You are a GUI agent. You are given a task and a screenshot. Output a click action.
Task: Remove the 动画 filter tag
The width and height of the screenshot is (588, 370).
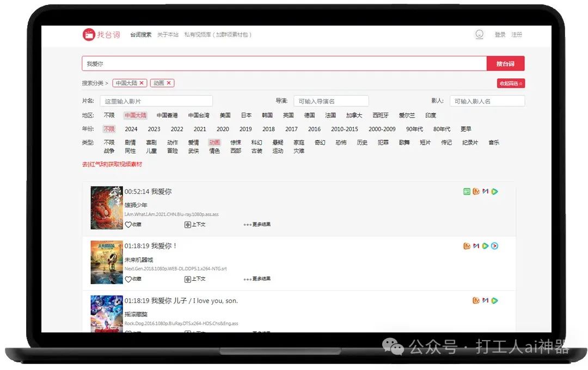pyautogui.click(x=169, y=83)
